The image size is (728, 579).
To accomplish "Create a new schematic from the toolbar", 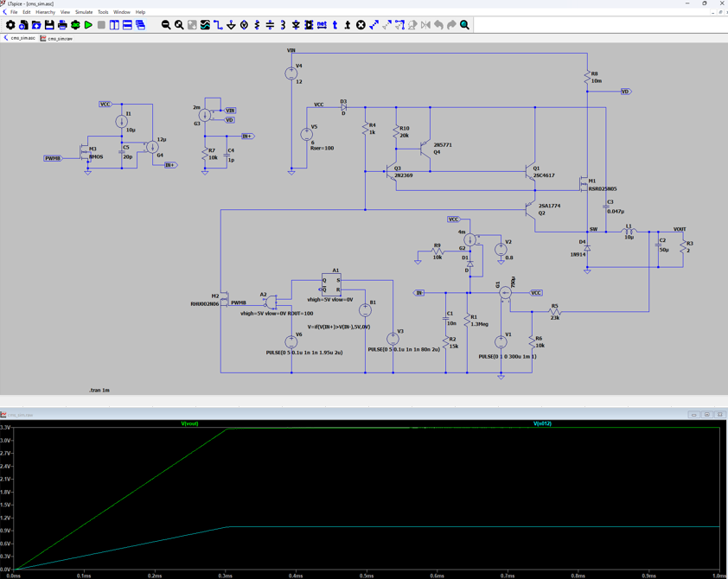I will point(23,25).
